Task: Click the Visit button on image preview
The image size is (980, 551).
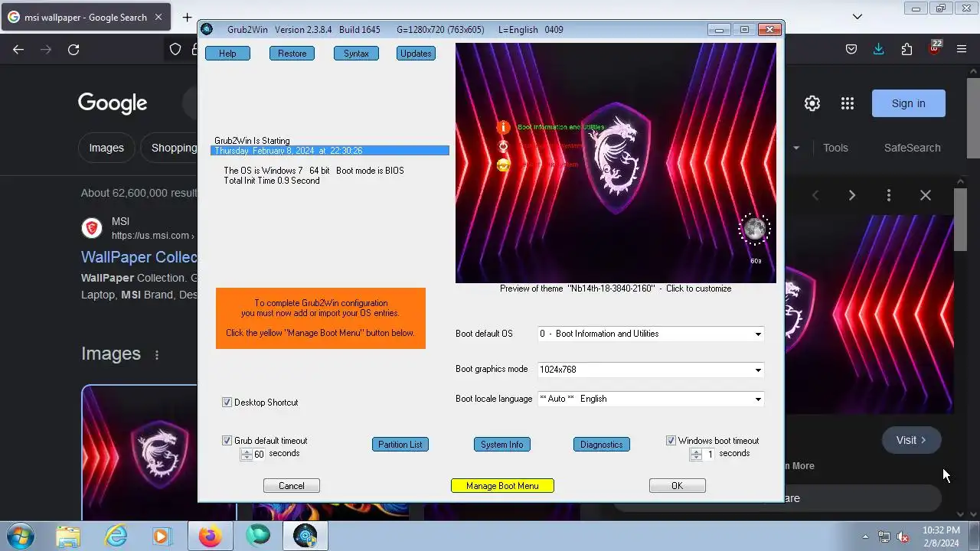Action: [x=911, y=440]
